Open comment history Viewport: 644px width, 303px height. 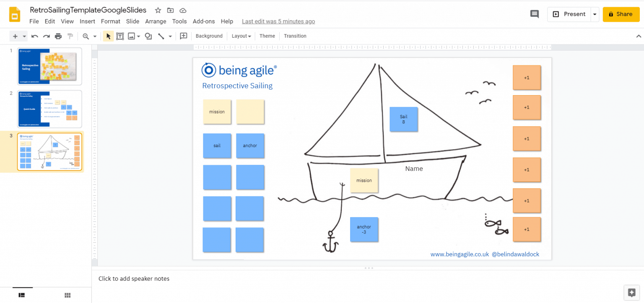click(534, 14)
